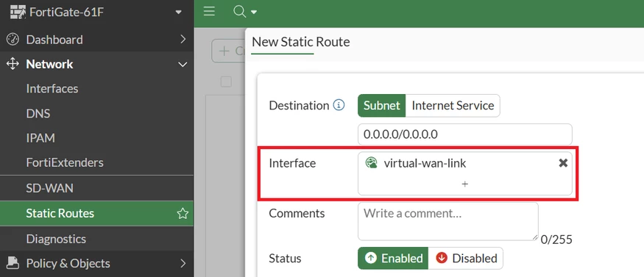644x277 pixels.
Task: Click the partially hidden Create button
Action: tap(228, 51)
